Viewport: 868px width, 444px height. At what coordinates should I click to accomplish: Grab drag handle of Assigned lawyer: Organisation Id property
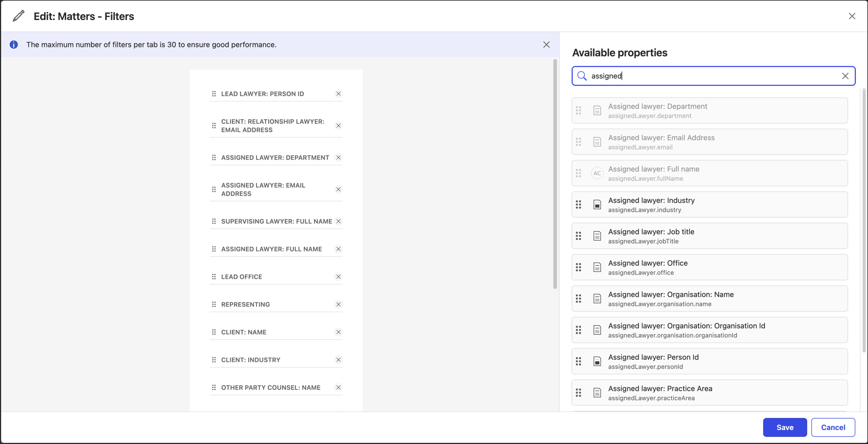pos(578,330)
